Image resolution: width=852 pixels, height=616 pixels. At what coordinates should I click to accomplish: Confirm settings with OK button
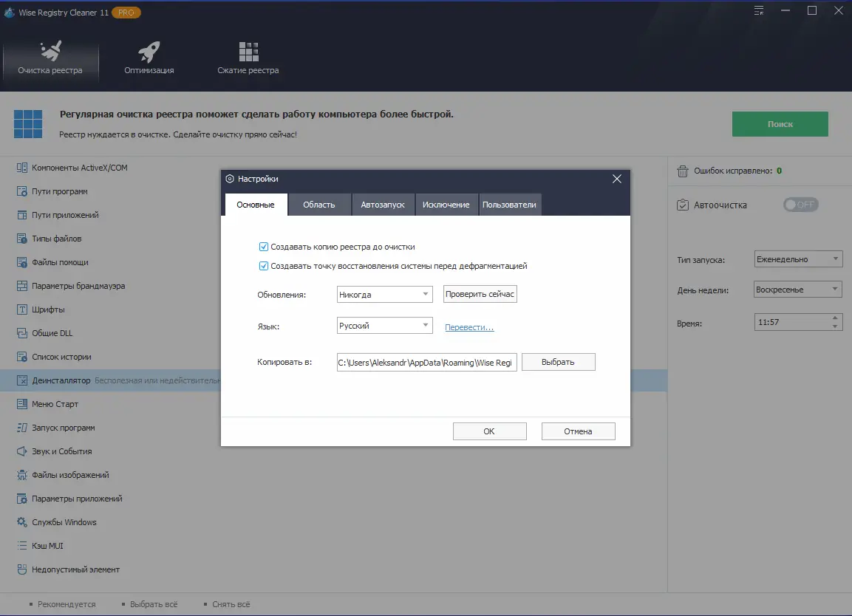tap(490, 431)
